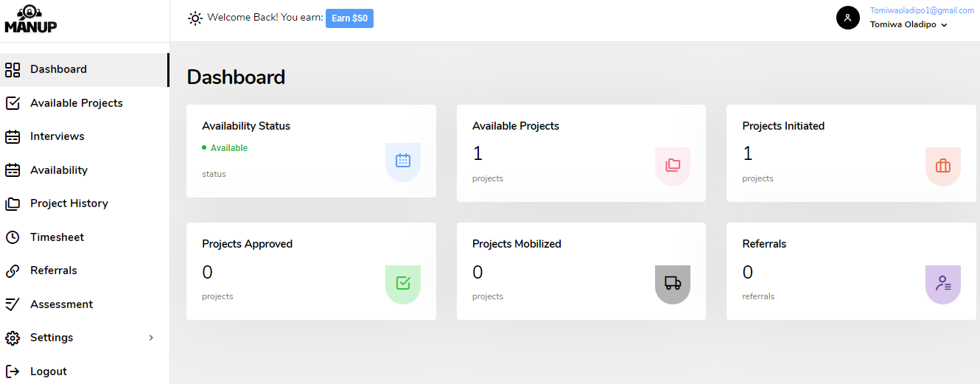This screenshot has height=384, width=980.
Task: Click the Project History folder icon in sidebar
Action: tap(13, 204)
